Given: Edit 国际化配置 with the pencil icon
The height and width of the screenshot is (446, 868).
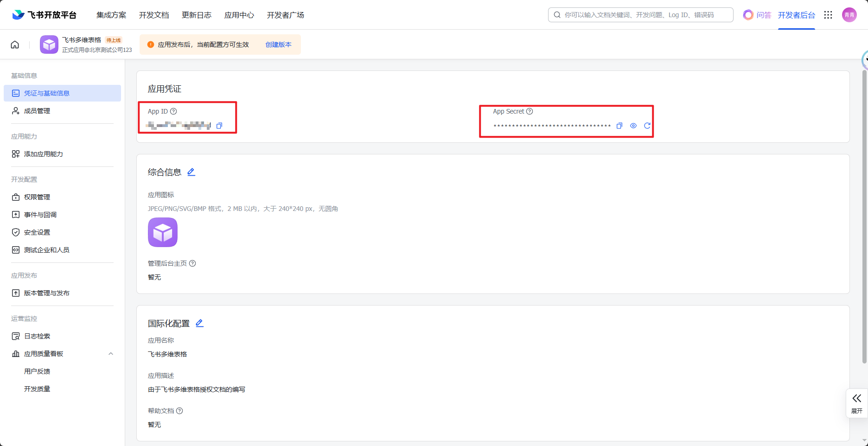Looking at the screenshot, I should [x=199, y=323].
